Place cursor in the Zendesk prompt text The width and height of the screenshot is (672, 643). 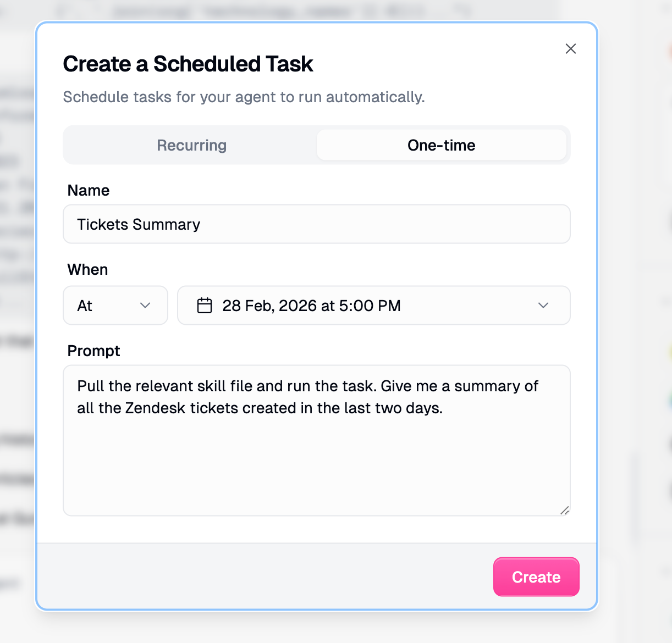[x=308, y=397]
